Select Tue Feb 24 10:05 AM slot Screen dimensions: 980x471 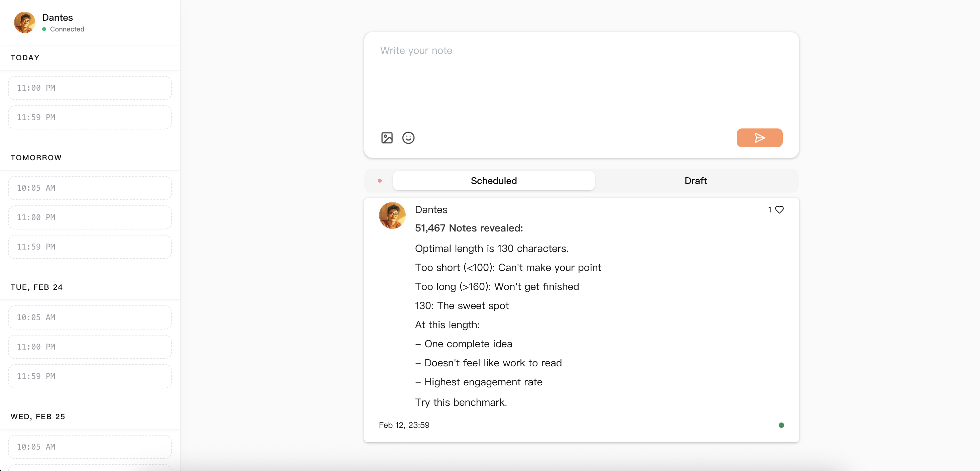pos(90,317)
